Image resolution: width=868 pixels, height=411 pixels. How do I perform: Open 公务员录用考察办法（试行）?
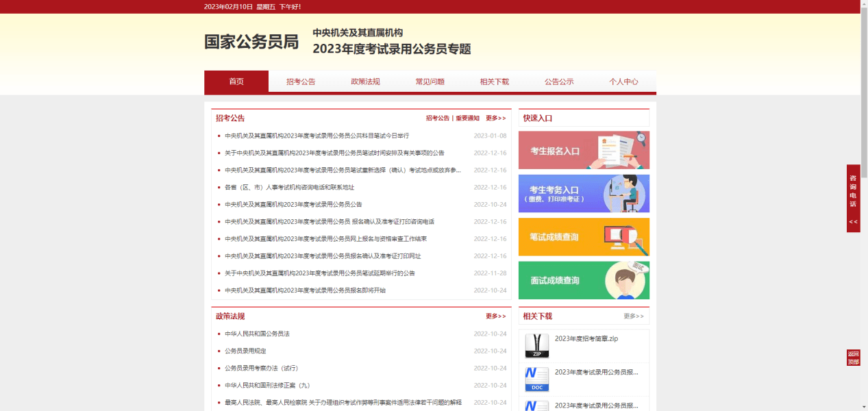pyautogui.click(x=262, y=368)
